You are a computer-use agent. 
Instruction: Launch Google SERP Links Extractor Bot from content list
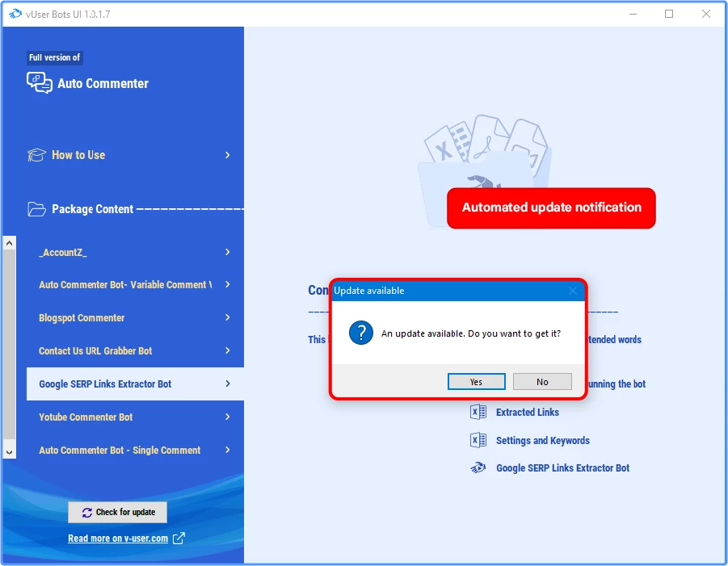(x=562, y=467)
